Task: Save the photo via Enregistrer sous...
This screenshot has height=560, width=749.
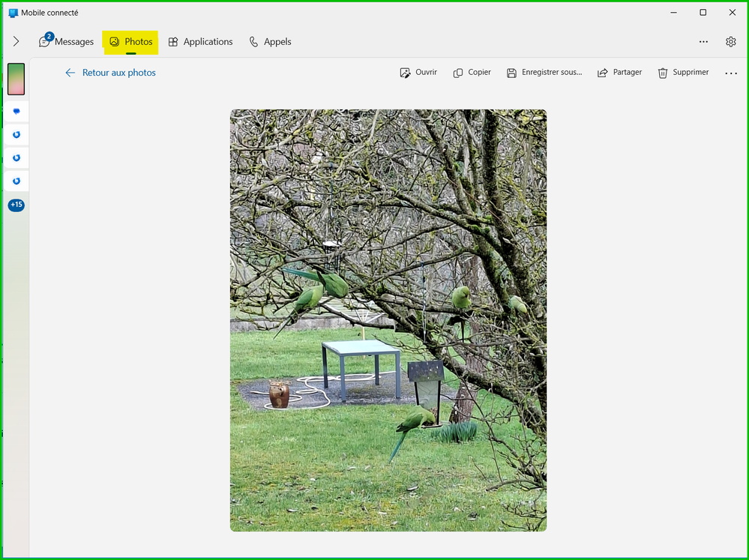Action: 544,73
